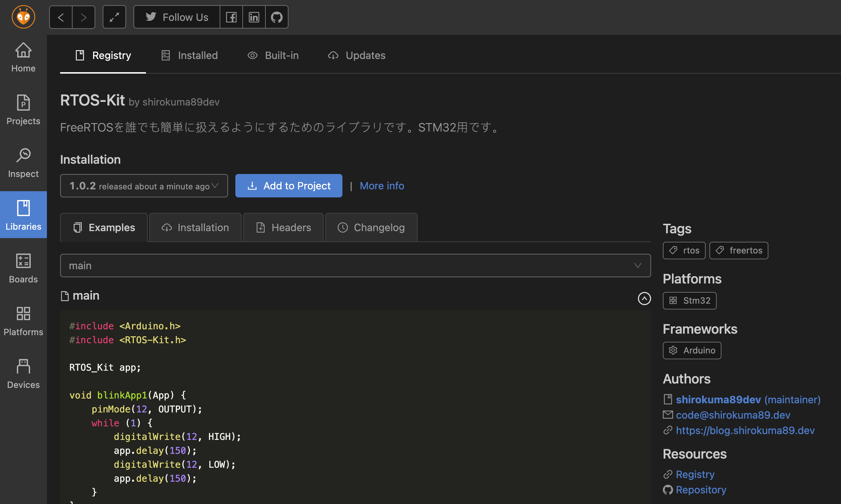Open the Changelog tab

(x=371, y=227)
